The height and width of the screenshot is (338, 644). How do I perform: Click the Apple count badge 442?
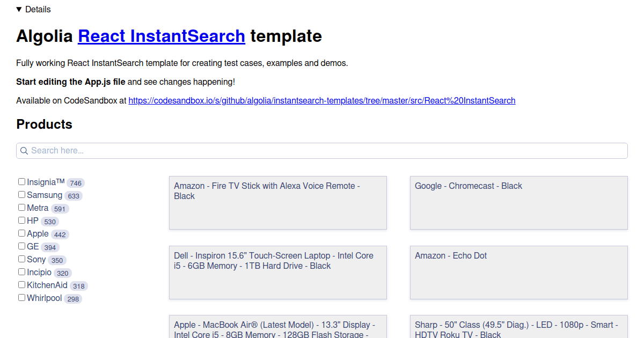click(60, 234)
